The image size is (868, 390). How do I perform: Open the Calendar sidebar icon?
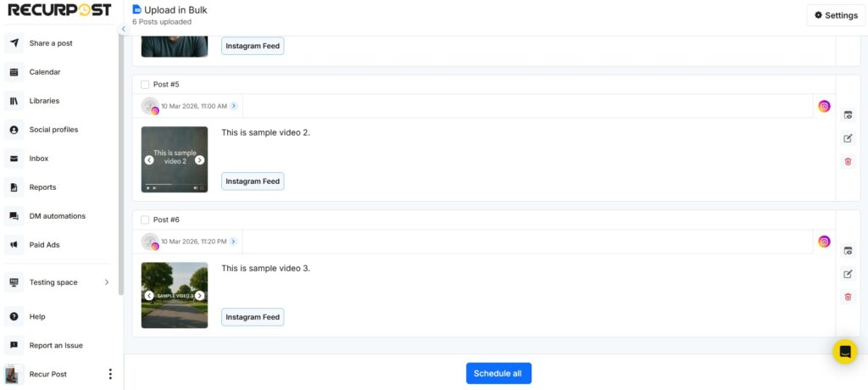tap(14, 72)
